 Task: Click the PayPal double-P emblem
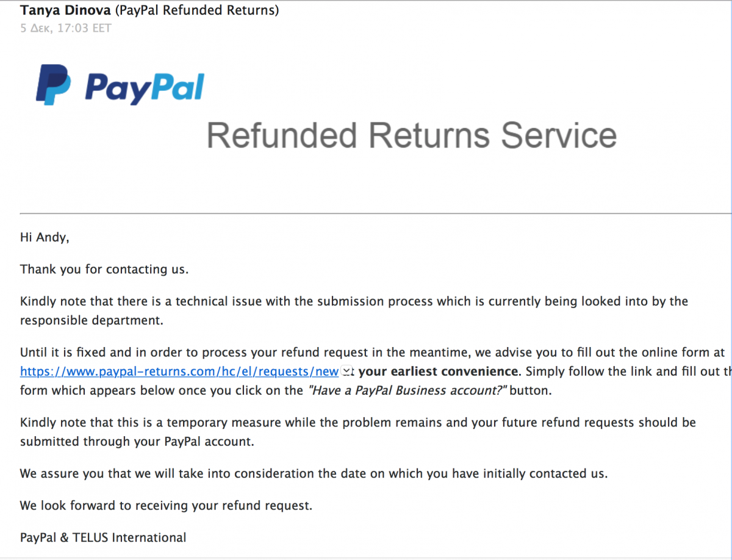(54, 86)
